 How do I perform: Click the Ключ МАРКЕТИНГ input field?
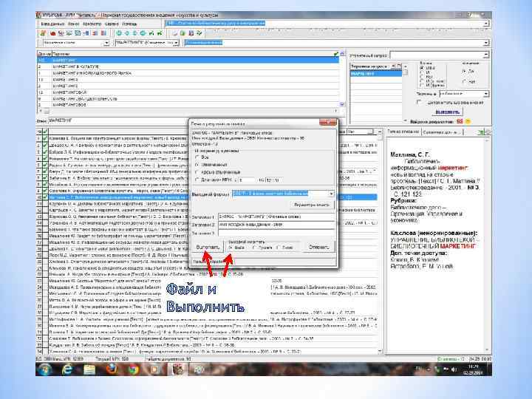tap(117, 120)
